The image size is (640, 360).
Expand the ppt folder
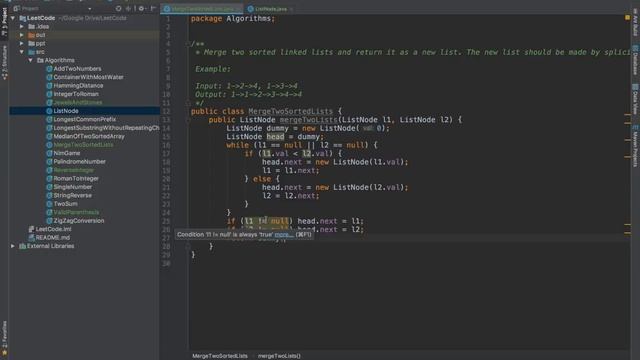22,43
